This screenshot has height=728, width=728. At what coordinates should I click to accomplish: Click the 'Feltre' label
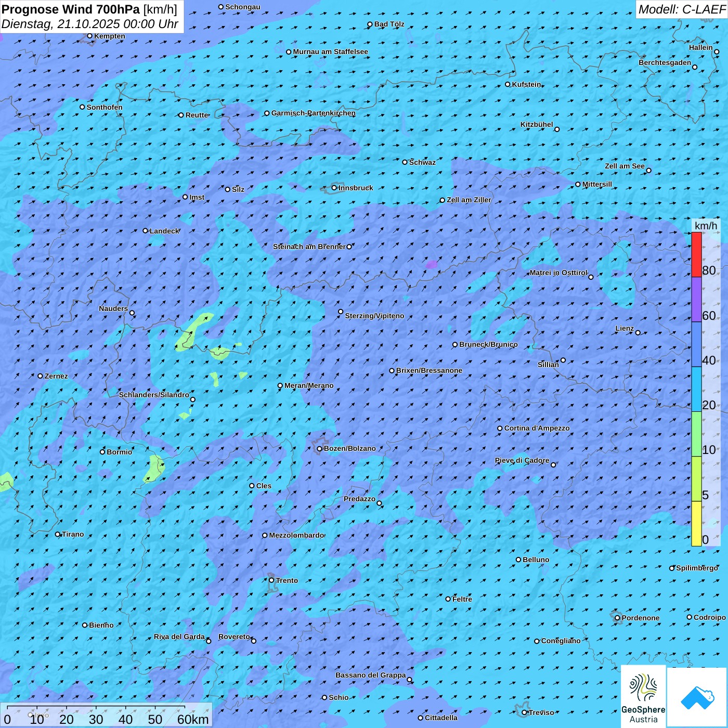coord(462,599)
